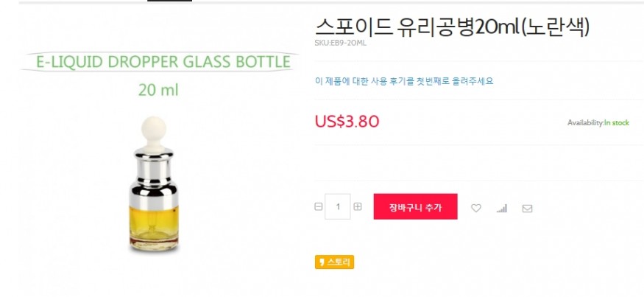The width and height of the screenshot is (644, 297).
Task: Click the compare bars icon
Action: pos(502,208)
